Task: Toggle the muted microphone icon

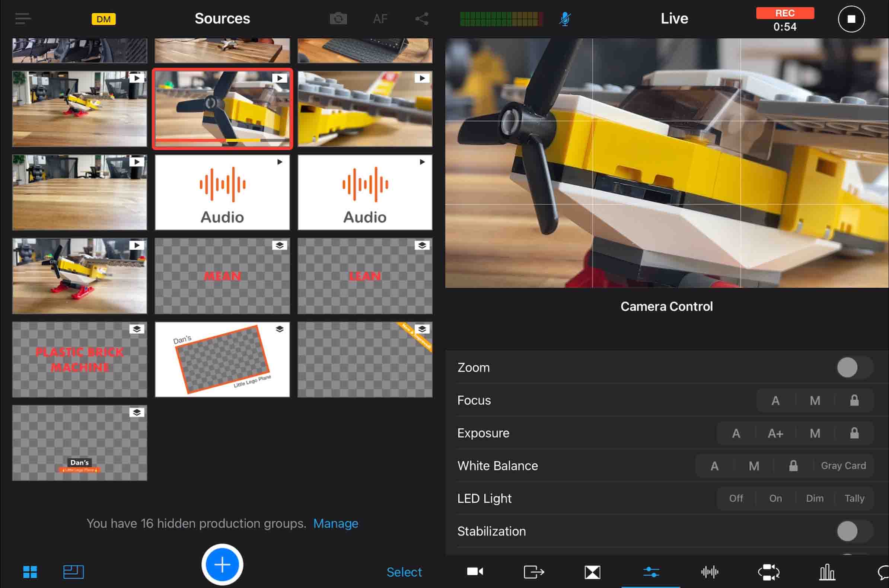Action: (564, 19)
